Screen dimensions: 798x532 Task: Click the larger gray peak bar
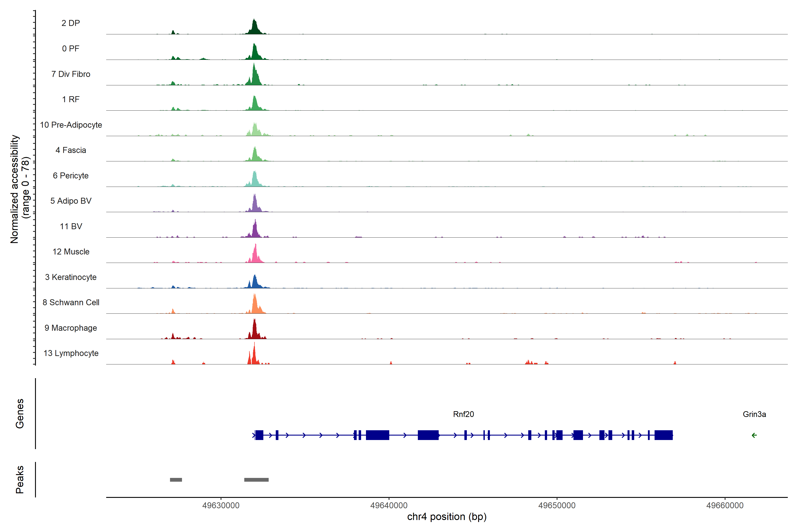click(x=256, y=480)
